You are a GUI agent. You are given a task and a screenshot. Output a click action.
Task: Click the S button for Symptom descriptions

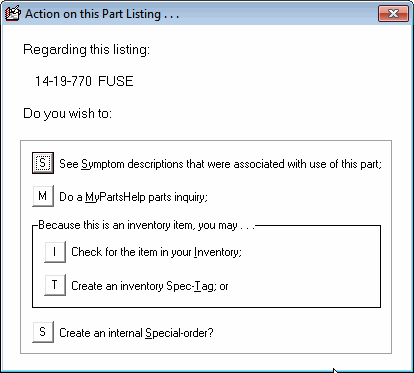click(43, 163)
